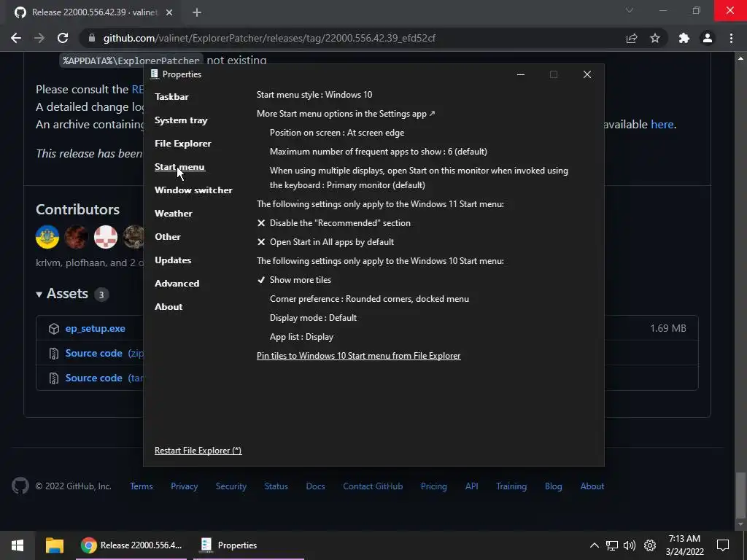Open Contact GitHub footer link
Screen dimensions: 747x560
click(373, 486)
